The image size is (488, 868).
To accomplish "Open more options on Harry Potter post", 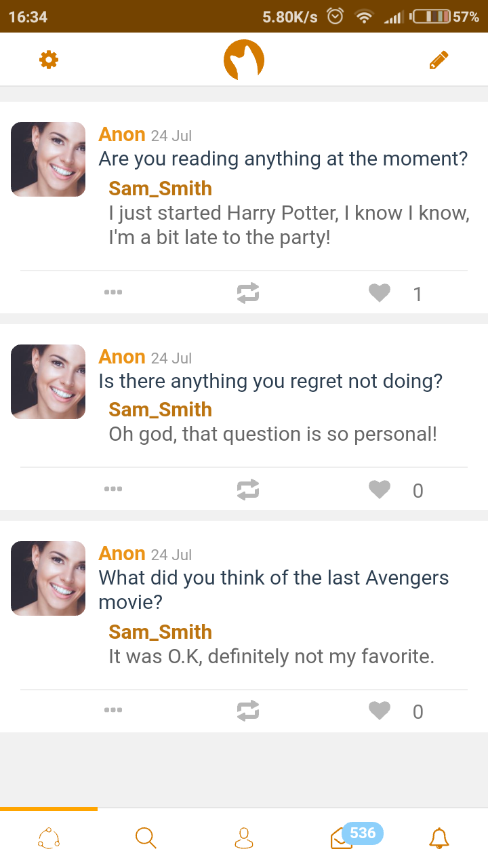I will click(113, 293).
